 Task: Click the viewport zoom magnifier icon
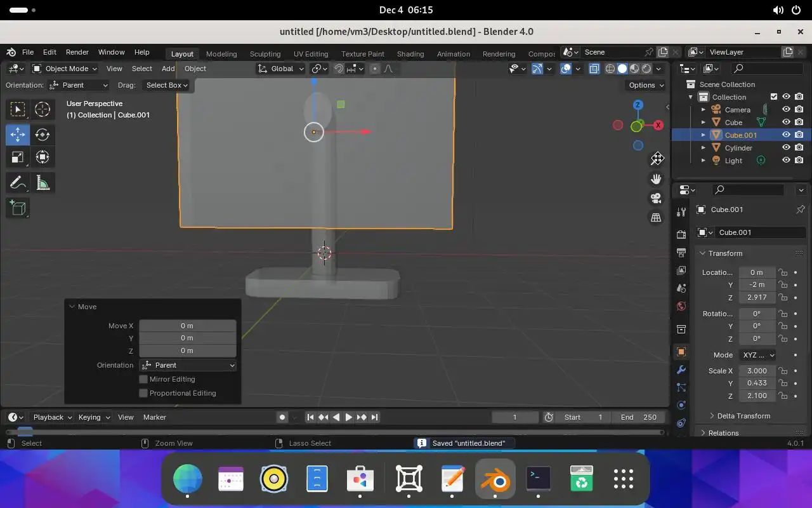(657, 158)
